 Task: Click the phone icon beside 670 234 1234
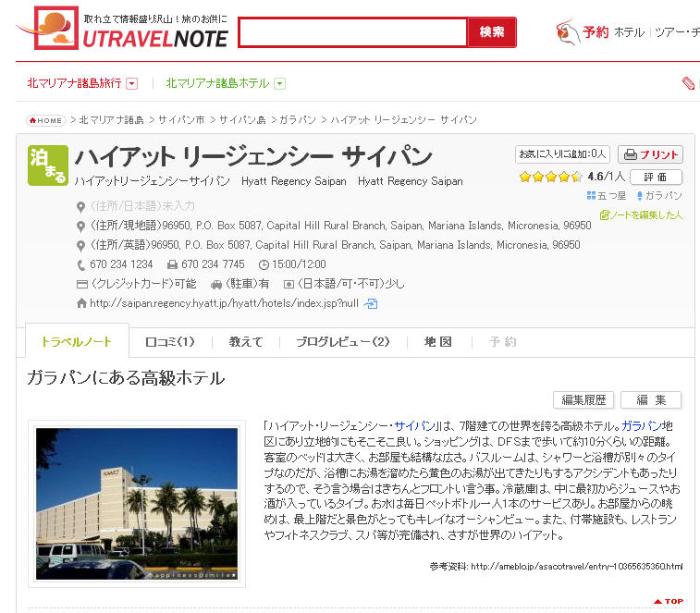click(x=80, y=265)
